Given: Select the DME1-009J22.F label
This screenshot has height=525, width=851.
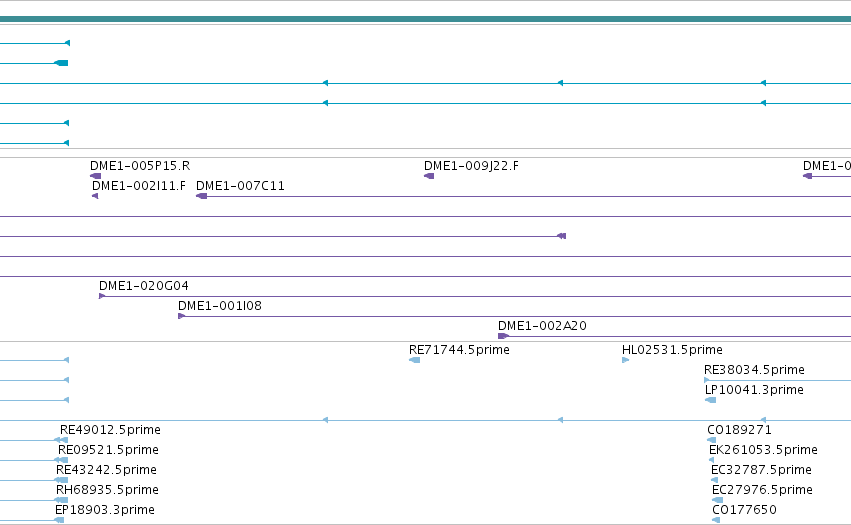Looking at the screenshot, I should point(471,166).
